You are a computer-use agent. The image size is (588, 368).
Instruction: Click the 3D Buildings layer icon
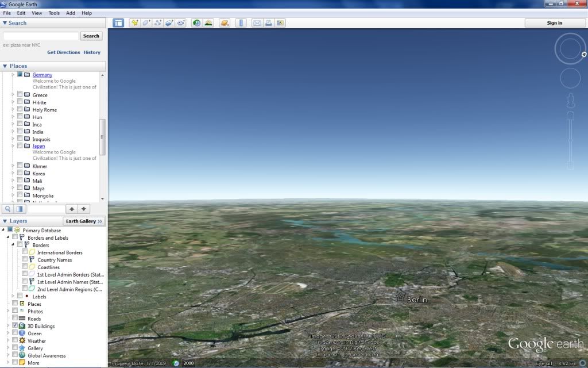[22, 326]
